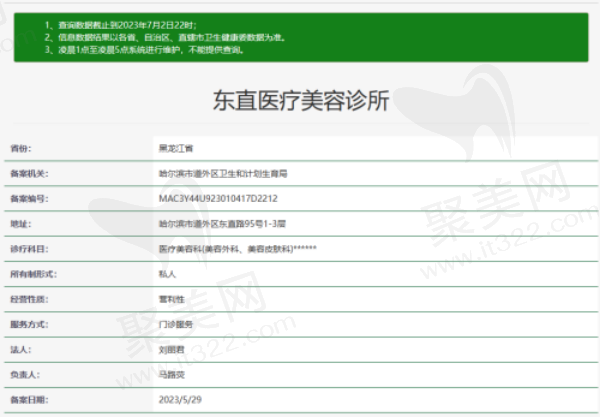
Task: Click the 备案日期 field label
Action: click(29, 400)
